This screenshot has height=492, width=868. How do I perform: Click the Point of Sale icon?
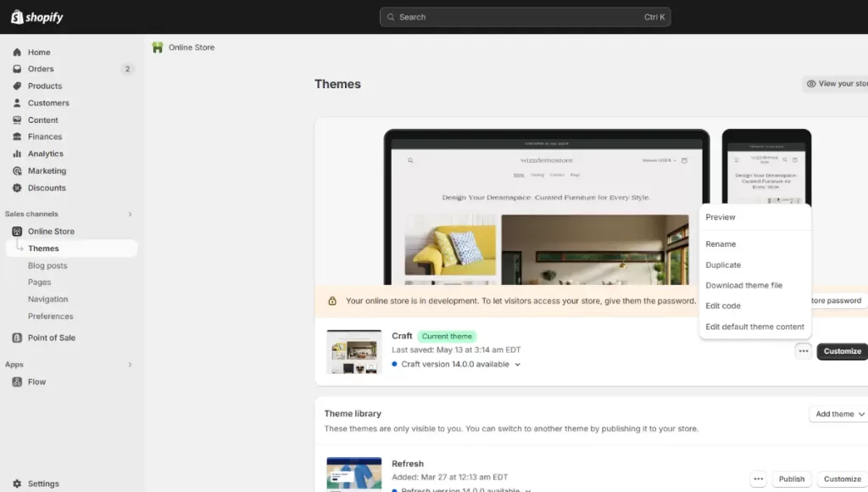pyautogui.click(x=17, y=338)
